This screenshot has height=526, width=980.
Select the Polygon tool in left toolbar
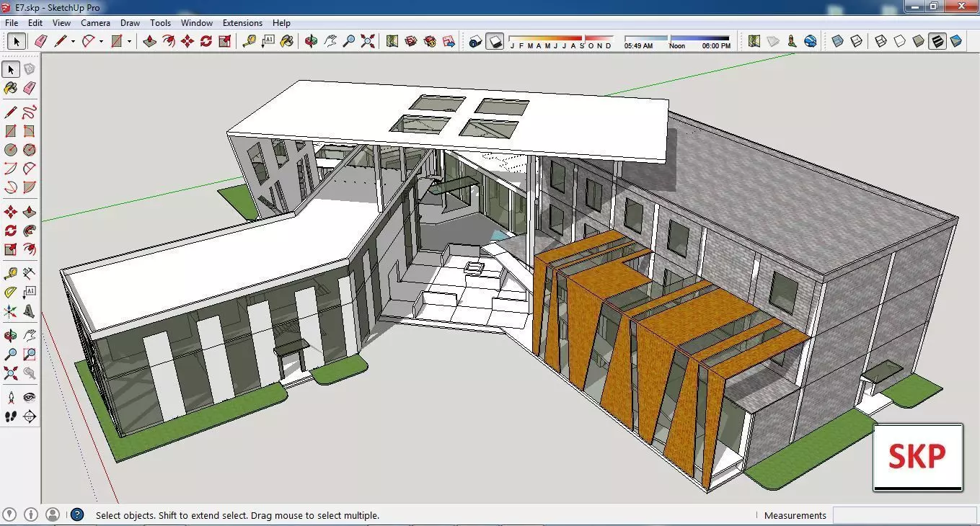tap(29, 150)
